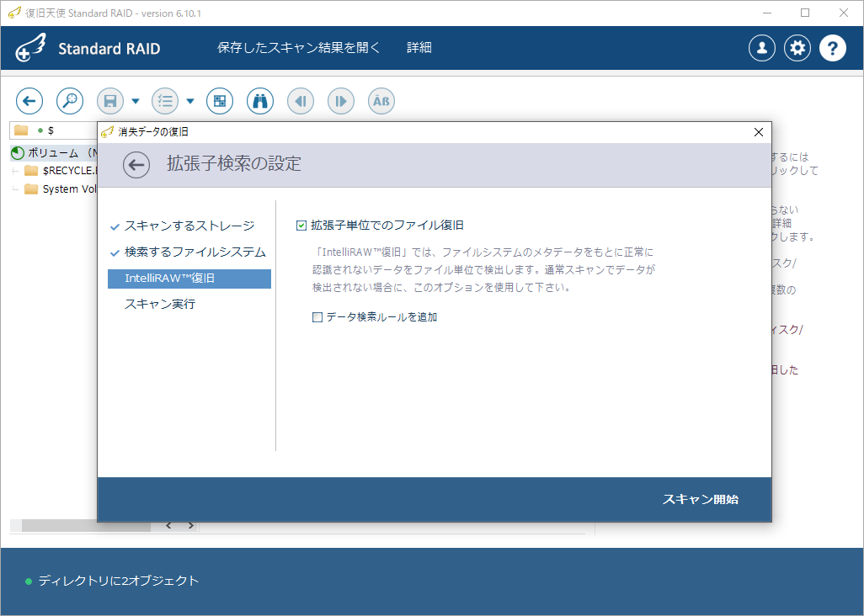Select the System Vol folder in tree
Screen dimensions: 864x616
(x=61, y=189)
